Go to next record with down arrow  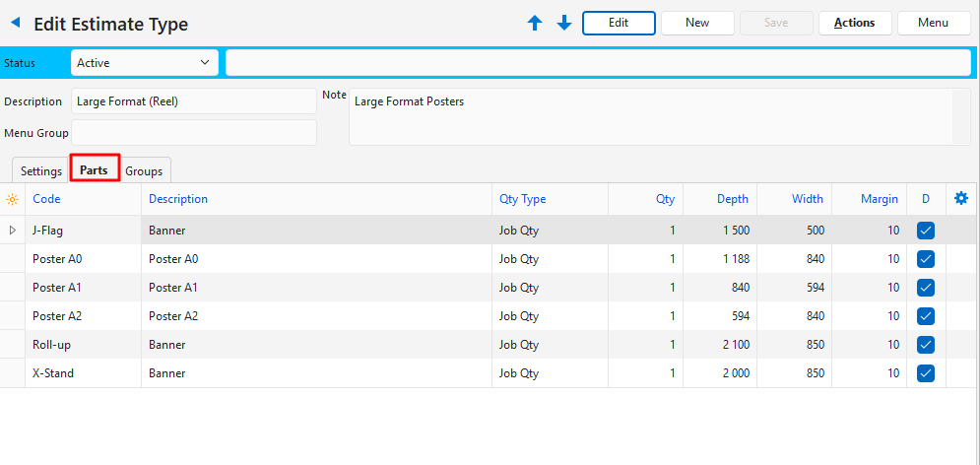pyautogui.click(x=564, y=23)
